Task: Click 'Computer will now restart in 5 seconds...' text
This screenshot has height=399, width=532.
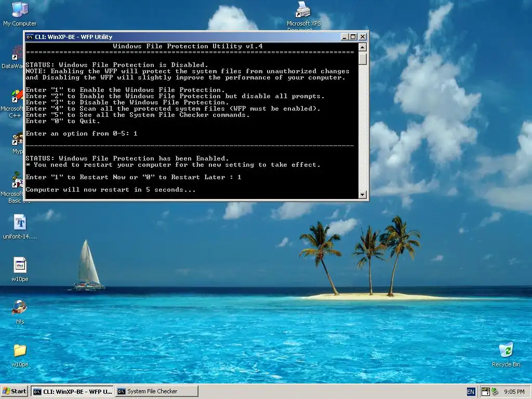Action: pyautogui.click(x=111, y=190)
